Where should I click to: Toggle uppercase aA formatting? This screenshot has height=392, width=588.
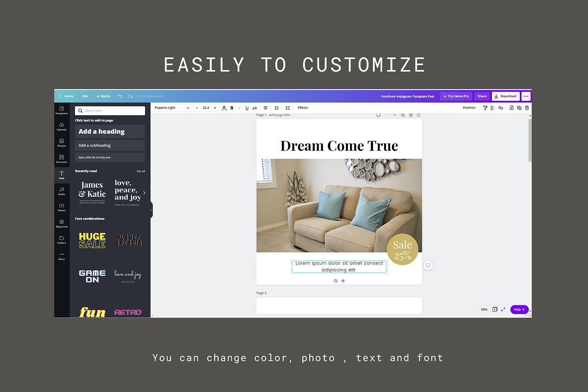(x=254, y=108)
